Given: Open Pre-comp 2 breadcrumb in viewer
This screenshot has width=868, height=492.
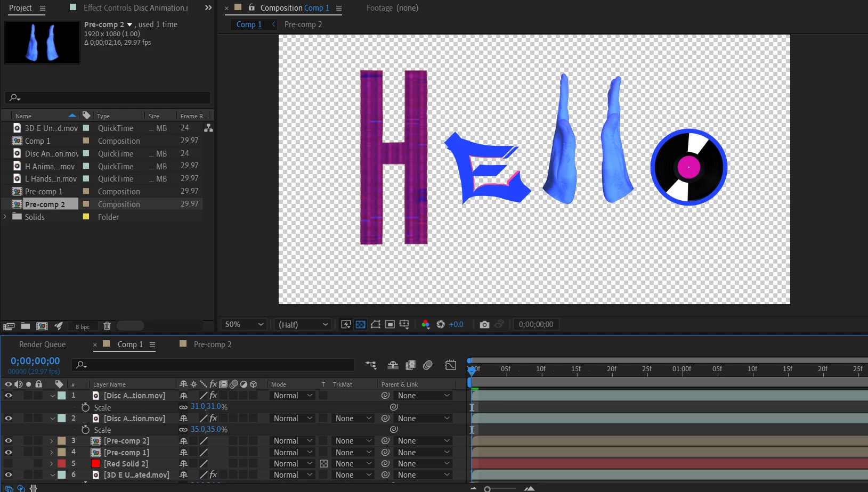Looking at the screenshot, I should click(x=303, y=24).
